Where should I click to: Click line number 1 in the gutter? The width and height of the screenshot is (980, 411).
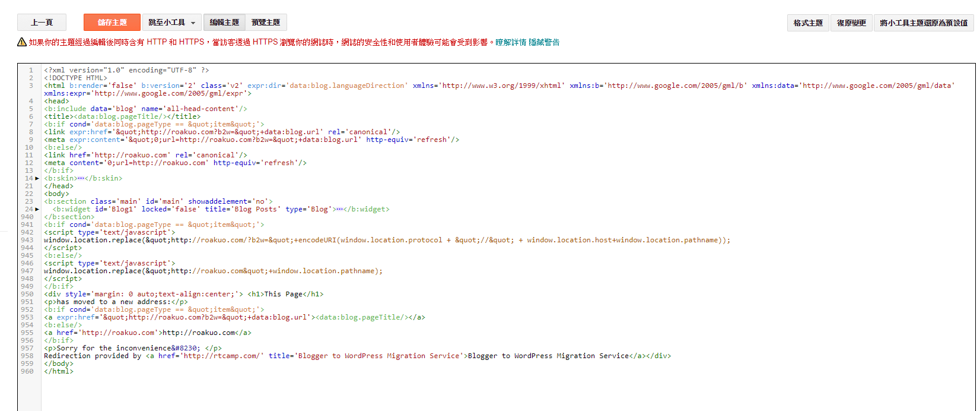tap(31, 70)
